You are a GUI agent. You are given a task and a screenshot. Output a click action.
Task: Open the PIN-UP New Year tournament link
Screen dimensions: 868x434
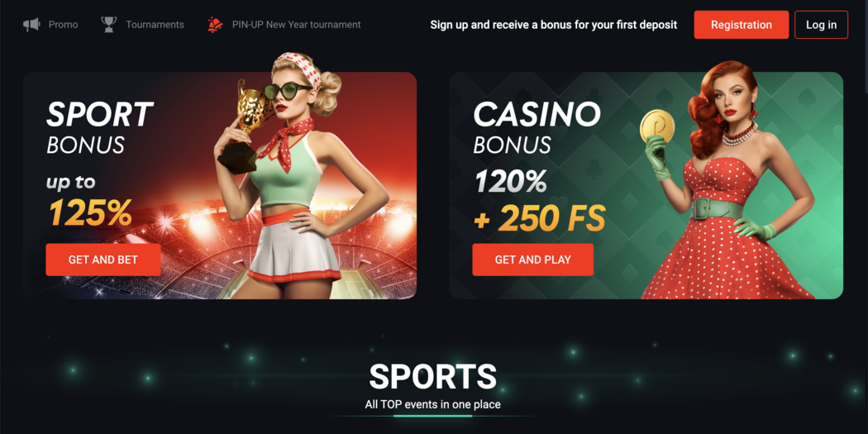296,25
